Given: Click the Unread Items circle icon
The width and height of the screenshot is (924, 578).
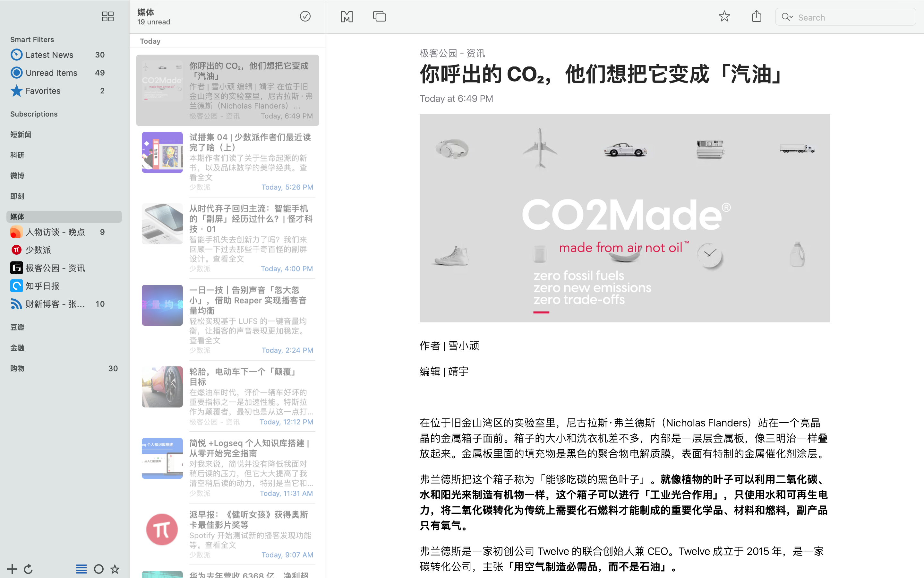Looking at the screenshot, I should [x=16, y=73].
